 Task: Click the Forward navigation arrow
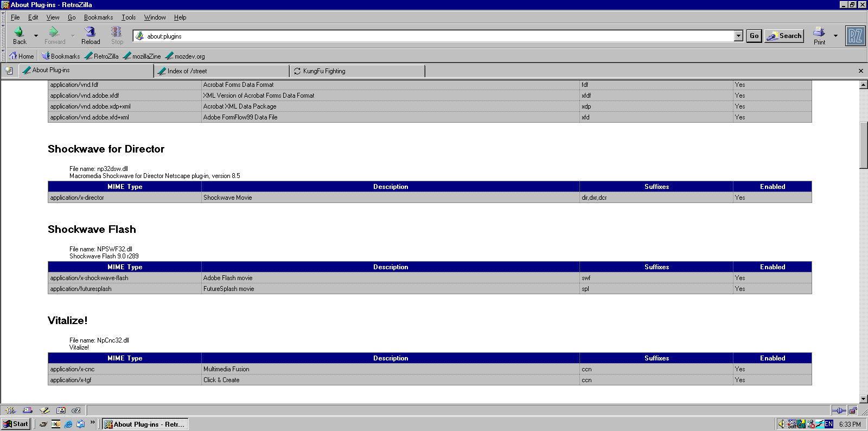55,36
